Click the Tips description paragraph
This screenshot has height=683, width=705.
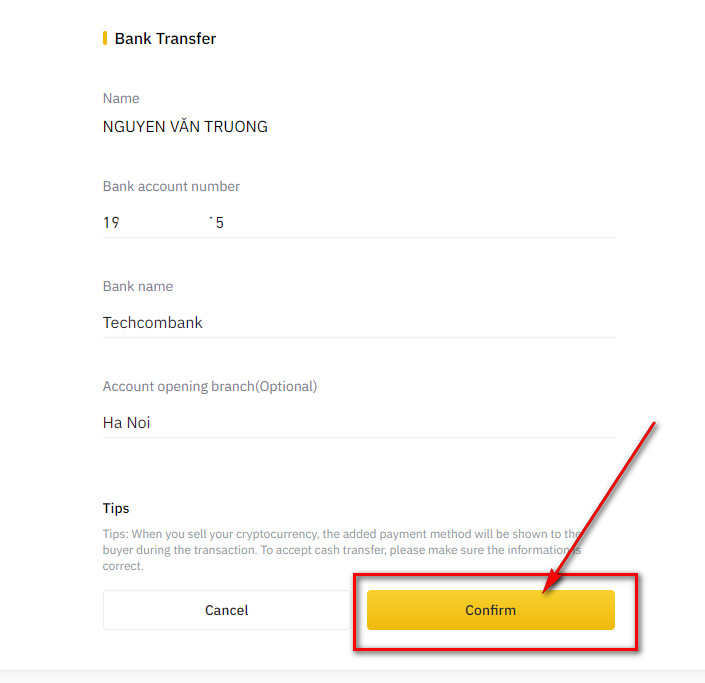pyautogui.click(x=340, y=550)
